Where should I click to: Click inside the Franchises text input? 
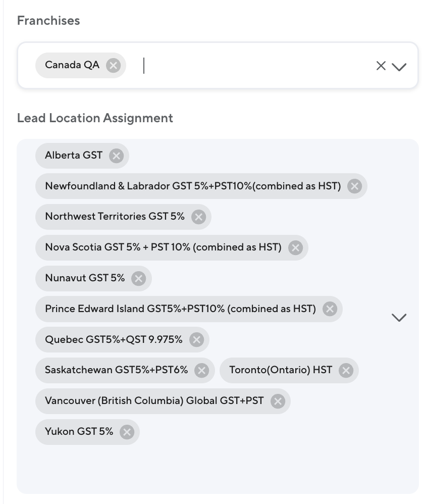(x=252, y=66)
